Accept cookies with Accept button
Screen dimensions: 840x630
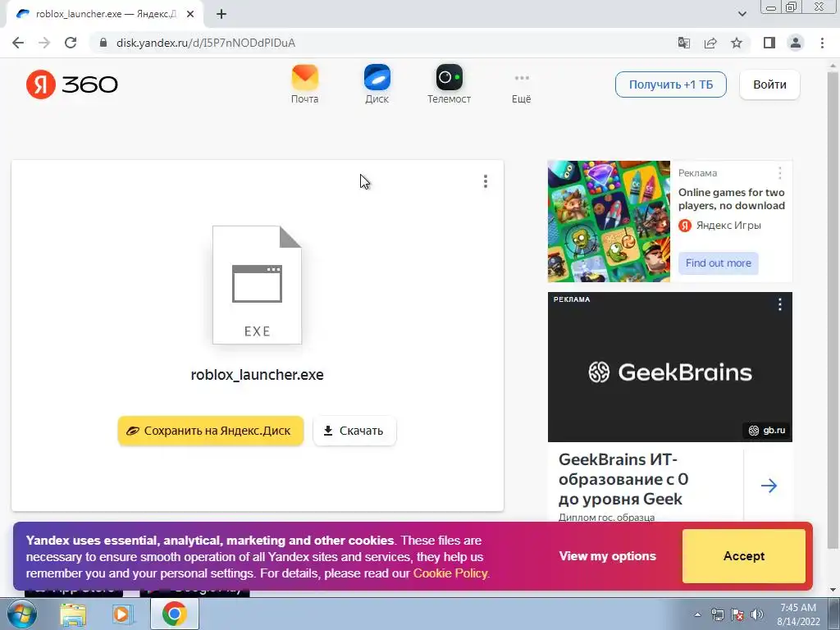pos(743,556)
